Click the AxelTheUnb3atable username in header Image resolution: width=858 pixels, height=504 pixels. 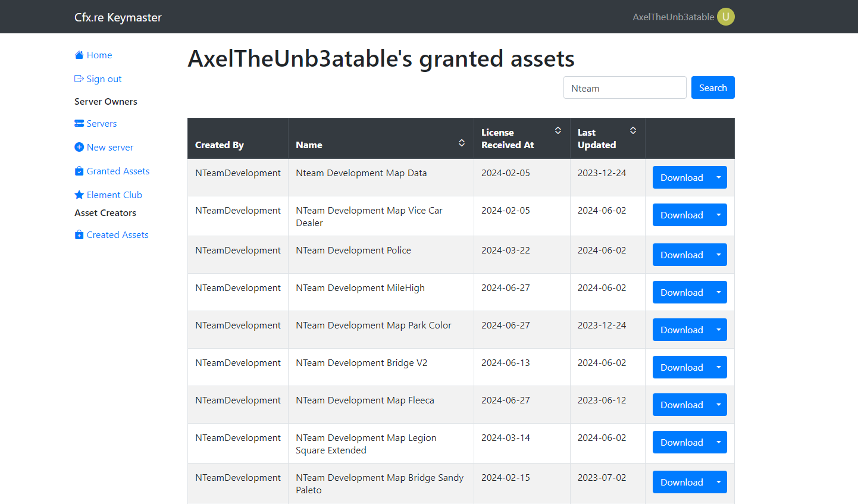674,17
